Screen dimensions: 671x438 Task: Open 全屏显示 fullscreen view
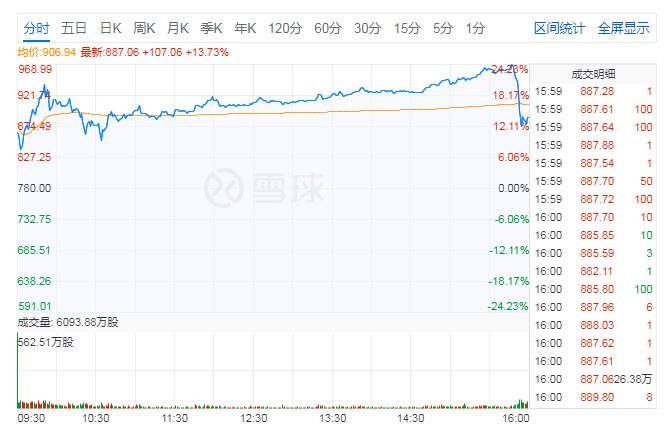623,28
